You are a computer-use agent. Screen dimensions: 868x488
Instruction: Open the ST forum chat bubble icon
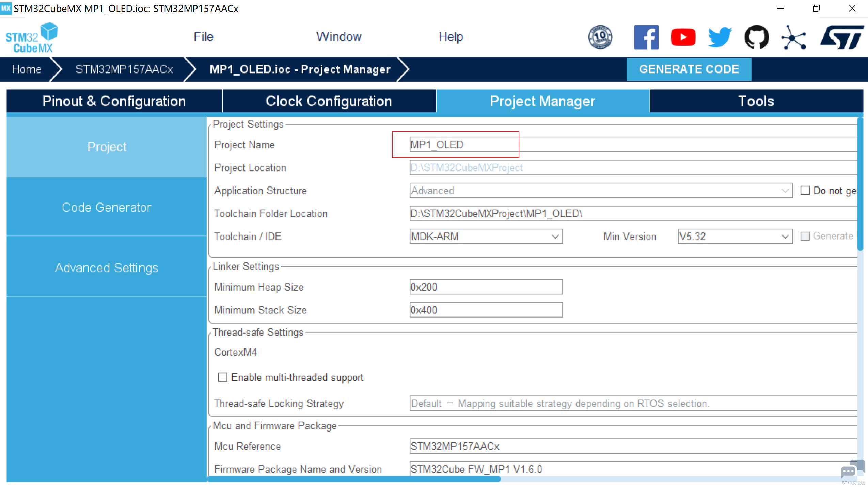852,470
